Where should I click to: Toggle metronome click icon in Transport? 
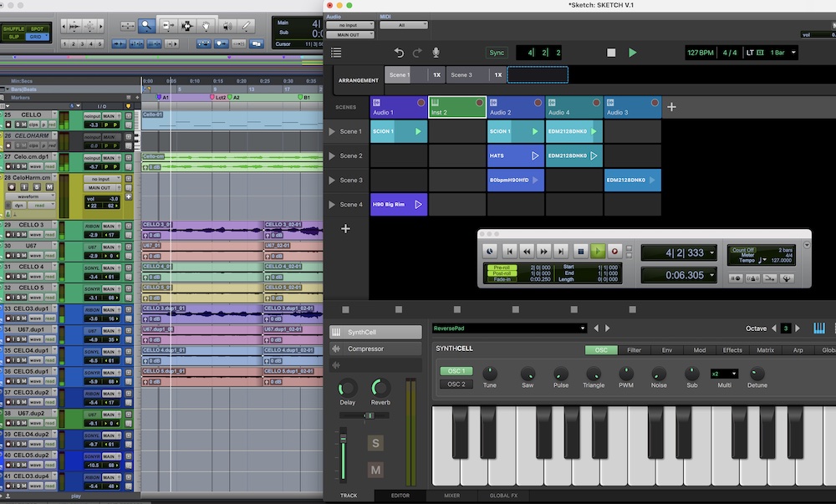pyautogui.click(x=752, y=278)
